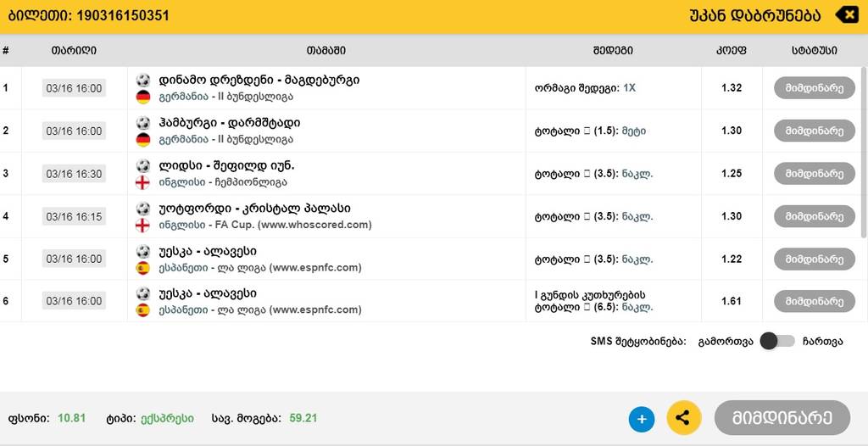Screen dimensions: 868x446
Task: Click the soccer ball icon for უოტფორდი - კრისტალ პალასი
Action: click(142, 209)
